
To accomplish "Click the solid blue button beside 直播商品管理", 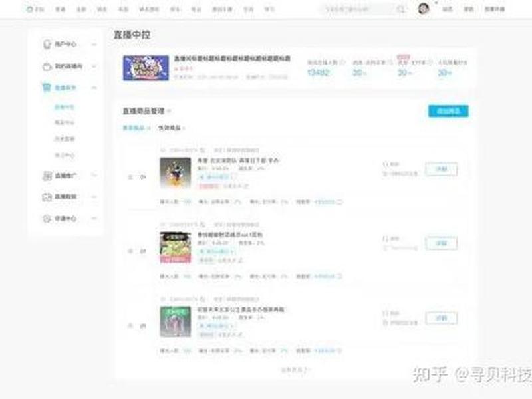I will click(x=448, y=111).
